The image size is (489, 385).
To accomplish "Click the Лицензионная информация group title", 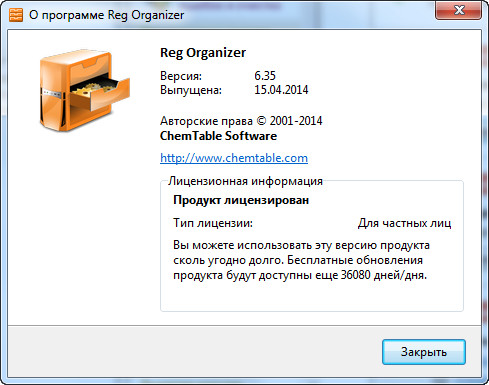I will 245,181.
